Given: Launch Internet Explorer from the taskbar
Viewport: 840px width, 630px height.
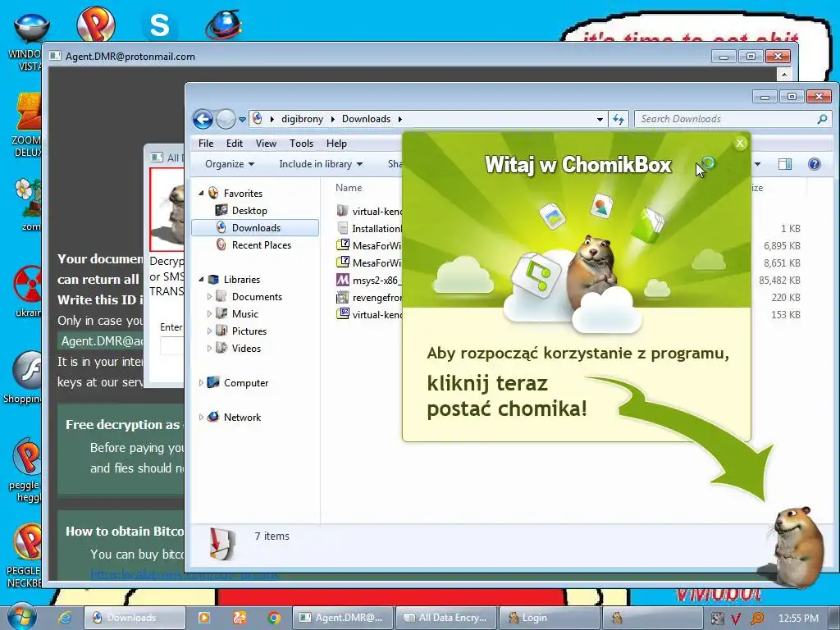Looking at the screenshot, I should point(65,618).
